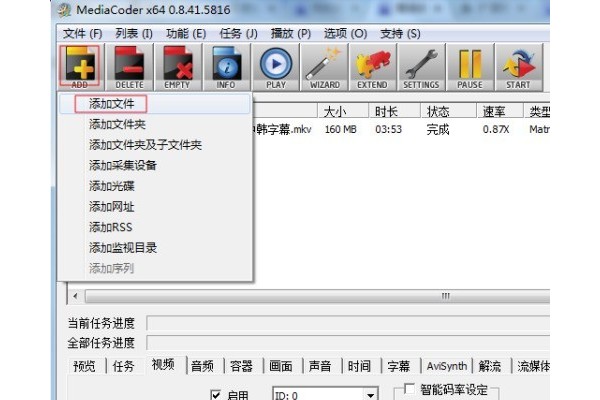Screen dimensions: 600x400
Task: Open the 播放 (P) menu
Action: pos(291,34)
